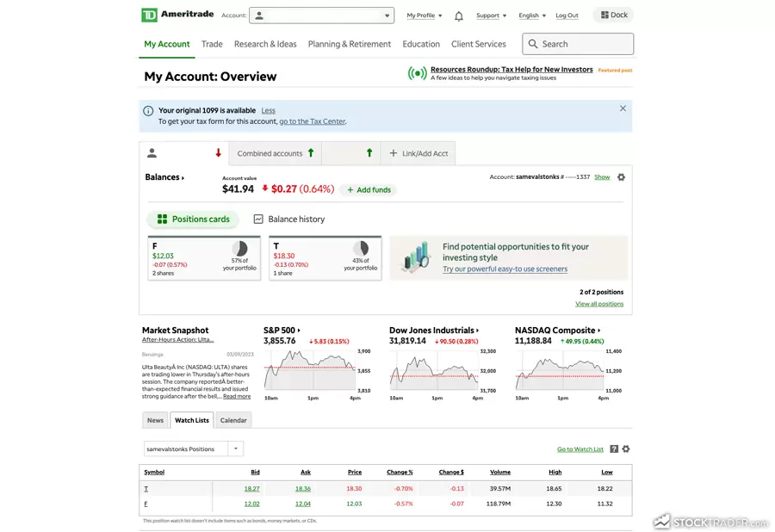The height and width of the screenshot is (532, 775).
Task: Open samevalstonks Positions watch list dropdown
Action: pos(235,448)
